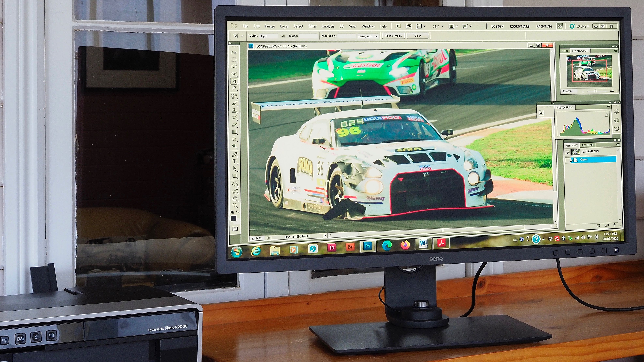Image resolution: width=644 pixels, height=362 pixels.
Task: Open the pixels/inch resolution units dropdown
Action: pyautogui.click(x=376, y=36)
